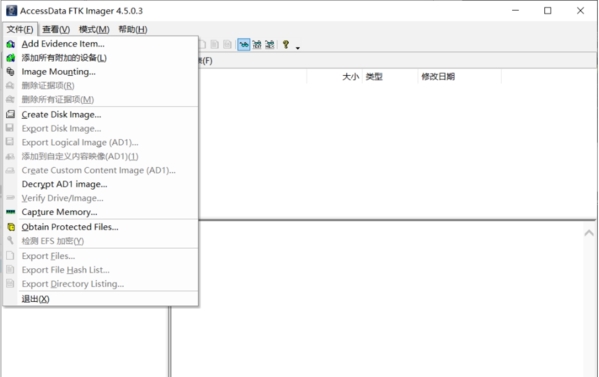Select 添加所有附加的设备(L) menu entry
This screenshot has height=377, width=599.
[100, 58]
